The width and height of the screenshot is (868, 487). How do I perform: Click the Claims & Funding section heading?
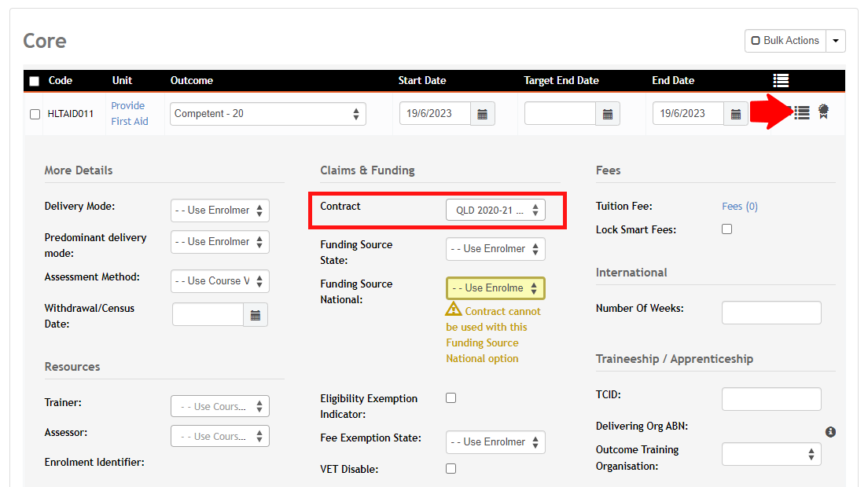click(368, 170)
